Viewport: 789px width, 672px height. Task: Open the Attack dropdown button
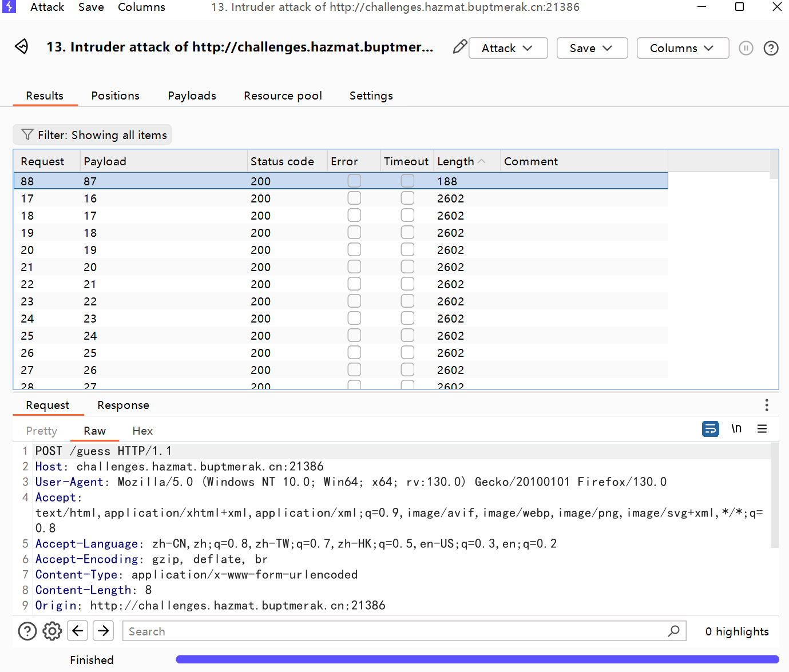[508, 48]
